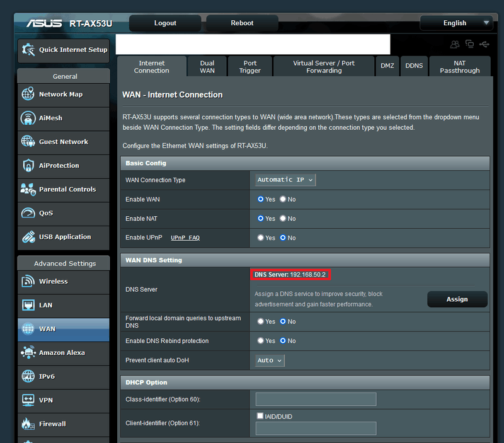Image resolution: width=504 pixels, height=443 pixels.
Task: Open the Wireless settings menu item
Action: [64, 282]
